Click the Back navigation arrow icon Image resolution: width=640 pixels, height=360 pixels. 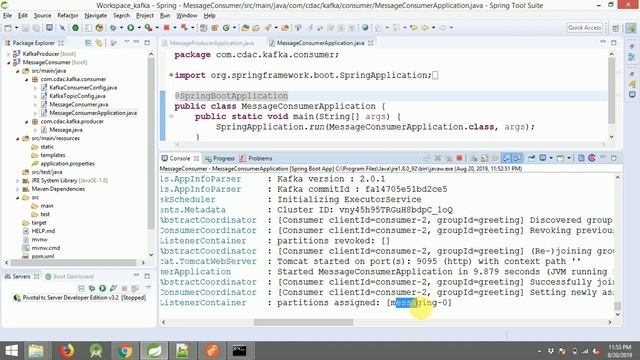tap(425, 28)
